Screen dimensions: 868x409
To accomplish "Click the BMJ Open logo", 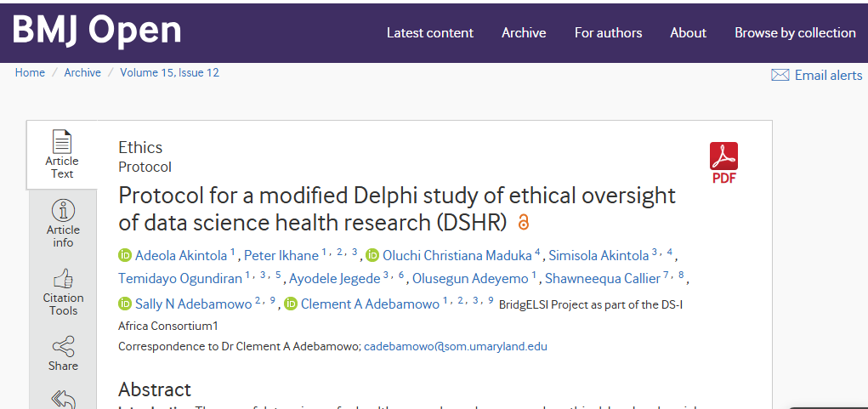I will pyautogui.click(x=96, y=30).
